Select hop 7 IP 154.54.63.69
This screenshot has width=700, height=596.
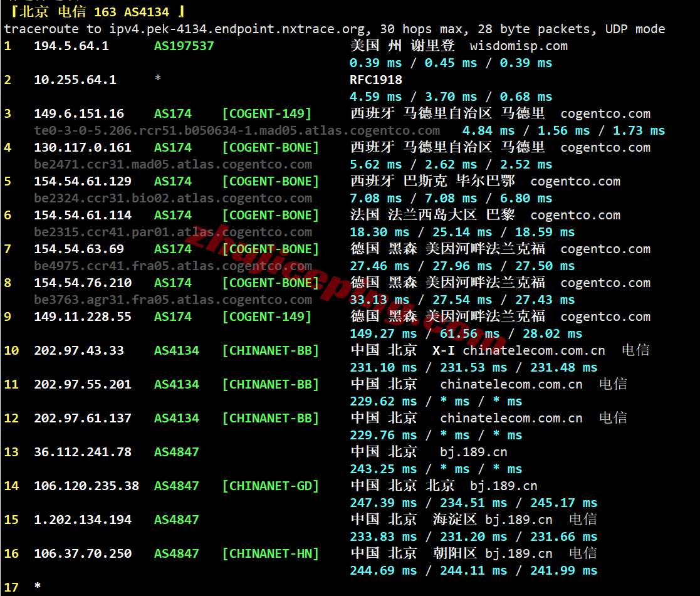tap(79, 249)
